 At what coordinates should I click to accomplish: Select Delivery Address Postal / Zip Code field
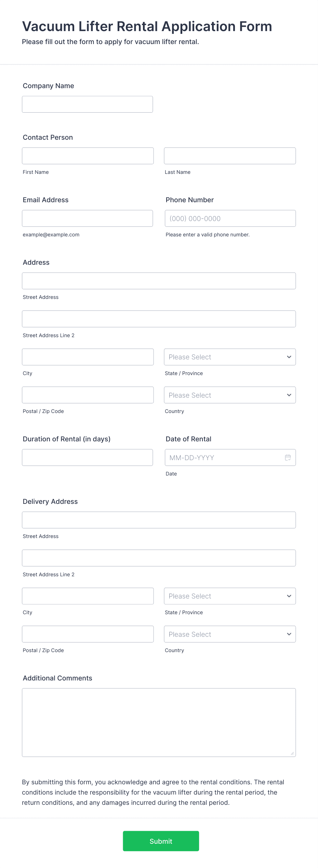pyautogui.click(x=88, y=634)
